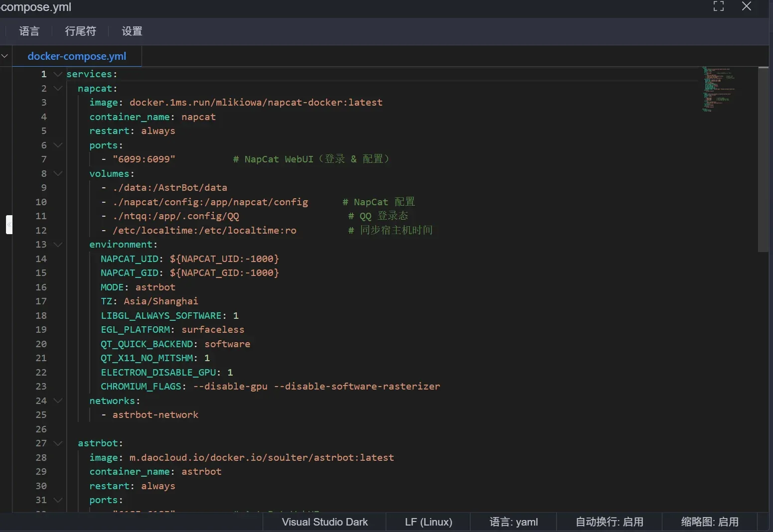Open the 行尾符 menu
Screen dimensions: 773x532
(80, 31)
